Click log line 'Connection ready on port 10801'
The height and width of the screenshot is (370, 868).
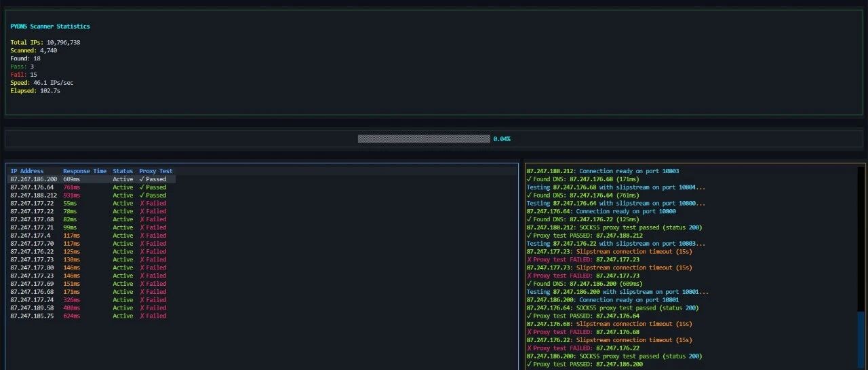point(603,299)
